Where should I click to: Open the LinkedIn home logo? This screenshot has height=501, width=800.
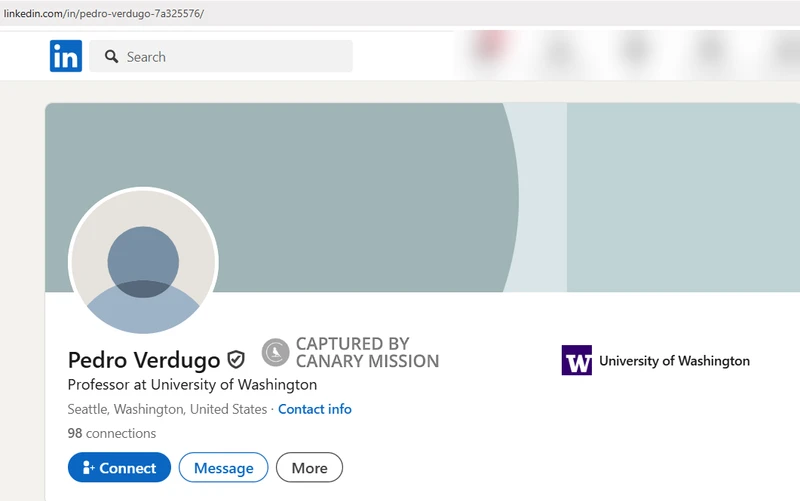pos(66,56)
